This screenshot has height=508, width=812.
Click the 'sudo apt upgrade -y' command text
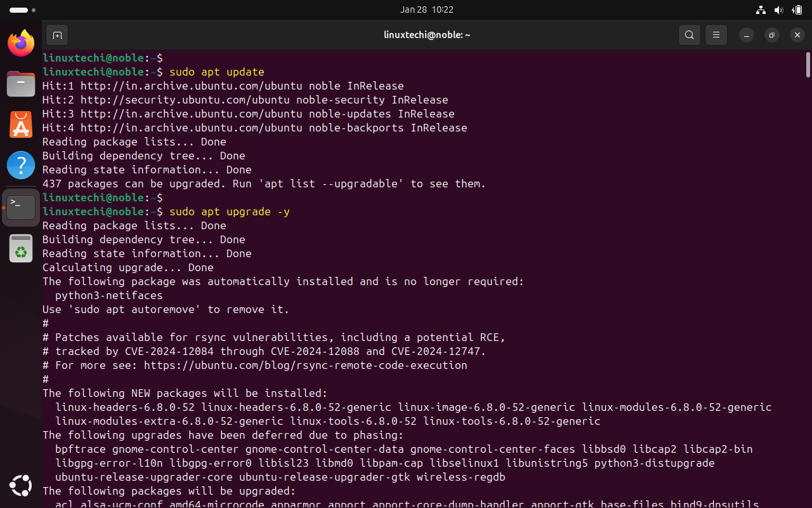230,211
